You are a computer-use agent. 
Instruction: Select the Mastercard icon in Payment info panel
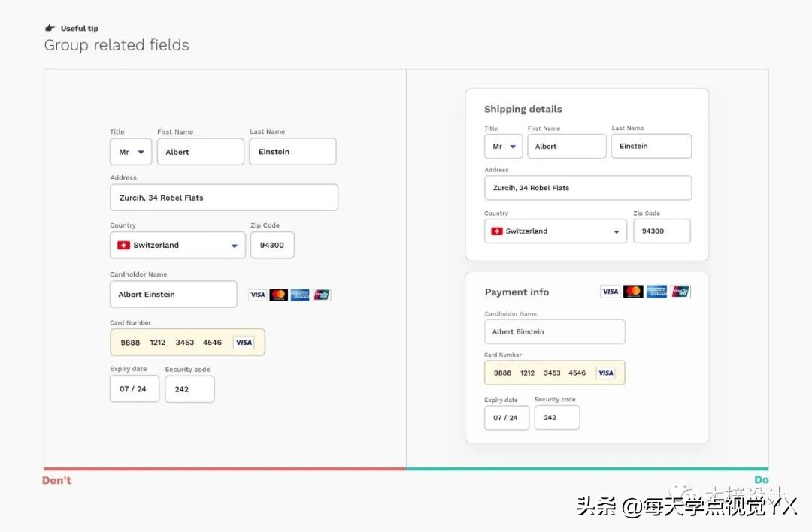633,291
